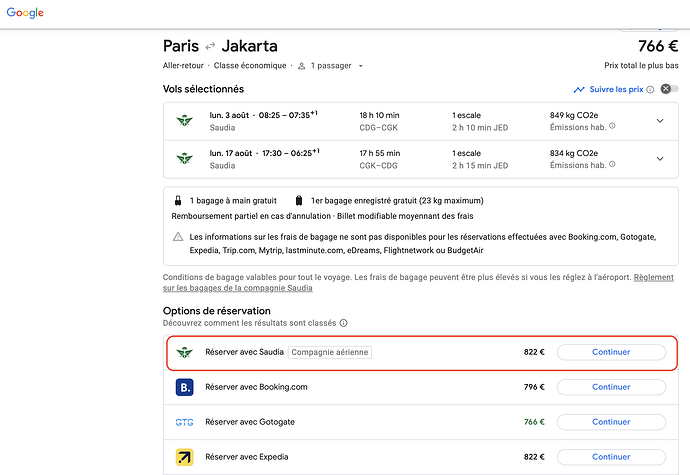Click the Saudia logo on the 3 août flight

(x=184, y=121)
